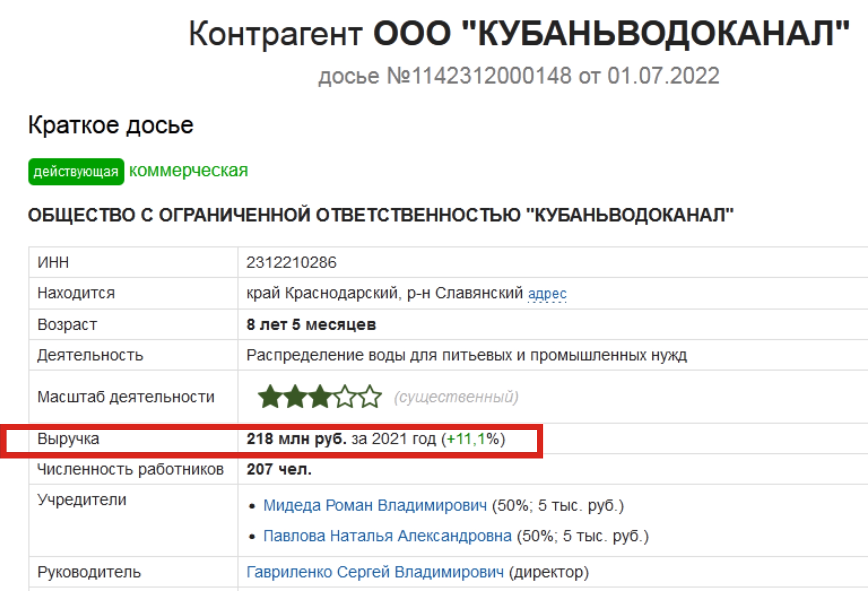Open founder Павлова Наталья Александровна link

pos(387,536)
